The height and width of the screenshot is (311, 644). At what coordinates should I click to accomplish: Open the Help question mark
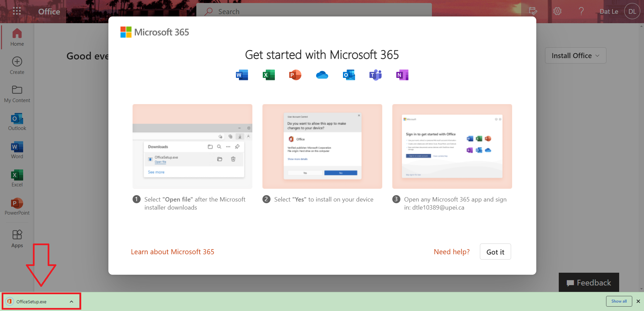pos(581,11)
